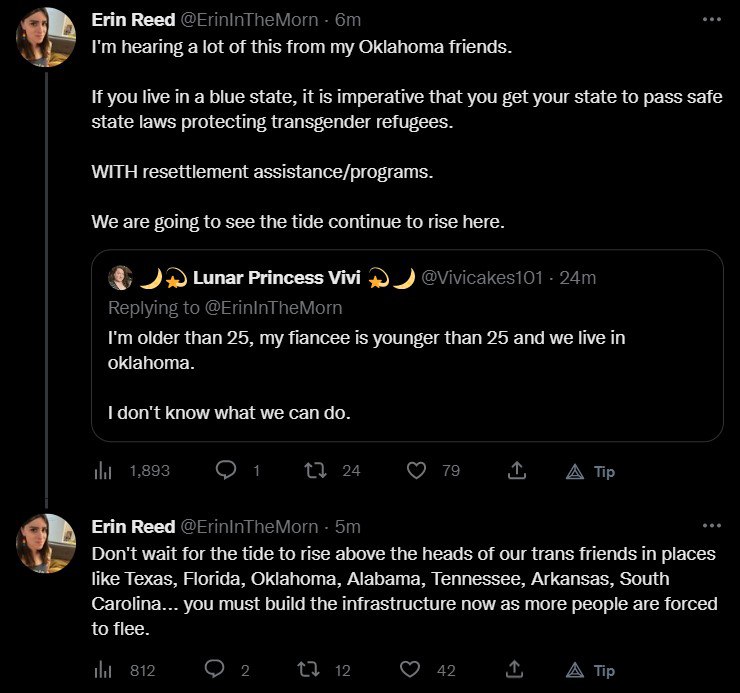Reply to the first Erin Reed tweet
740x693 pixels.
pos(227,470)
